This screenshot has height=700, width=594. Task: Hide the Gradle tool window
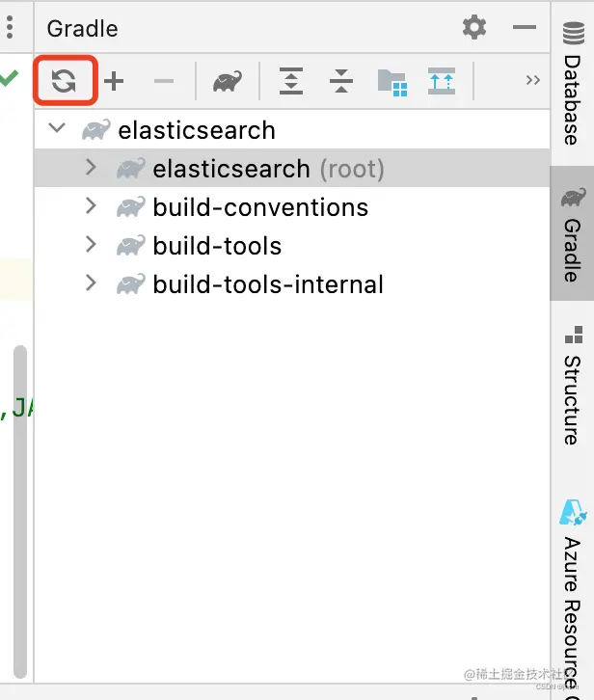click(x=525, y=27)
